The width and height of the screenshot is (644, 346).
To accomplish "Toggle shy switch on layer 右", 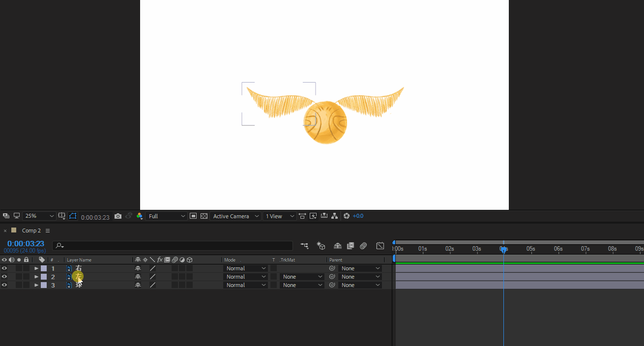I will (138, 268).
